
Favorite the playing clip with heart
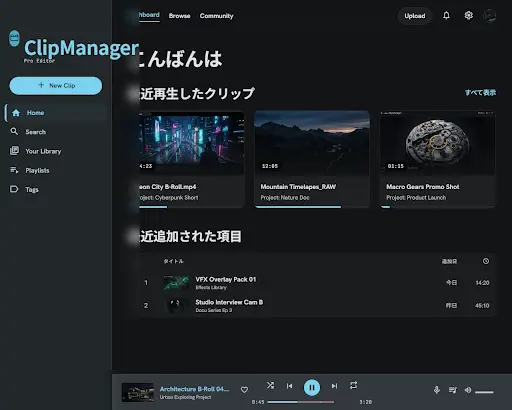[x=244, y=389]
